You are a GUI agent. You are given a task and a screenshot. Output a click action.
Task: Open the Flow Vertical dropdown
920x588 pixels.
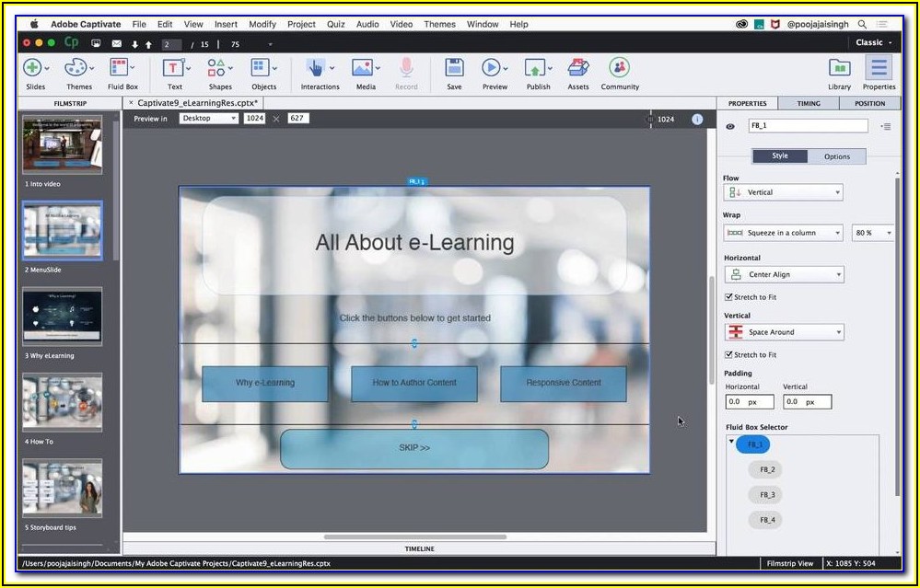784,192
